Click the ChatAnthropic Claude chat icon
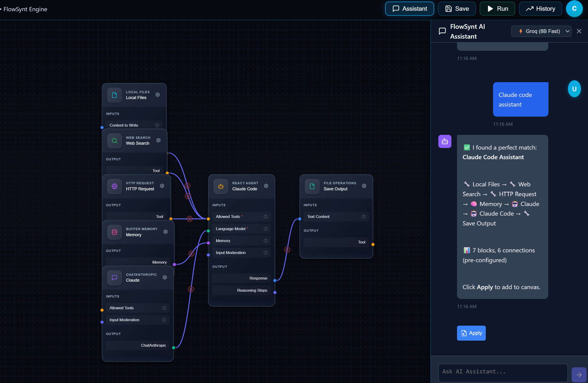Image resolution: width=588 pixels, height=383 pixels. tap(114, 277)
